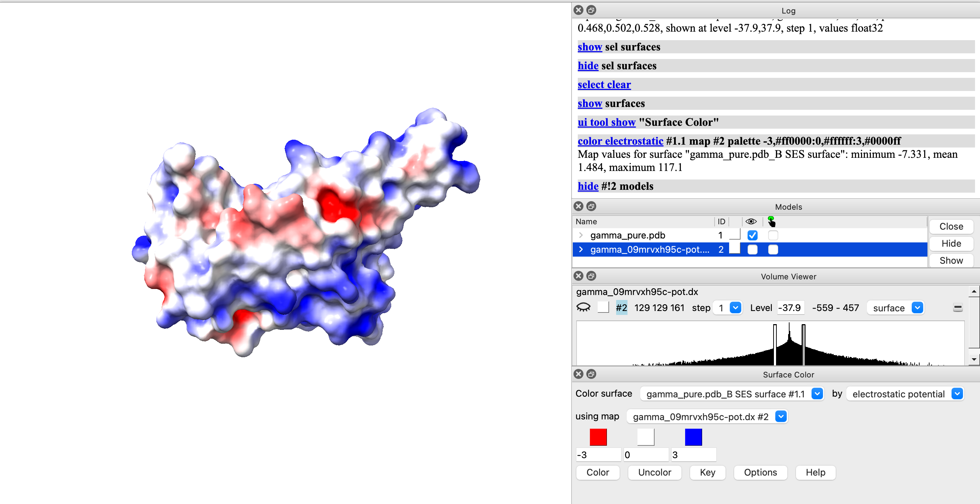Click the selection hand column header in Models

[771, 221]
